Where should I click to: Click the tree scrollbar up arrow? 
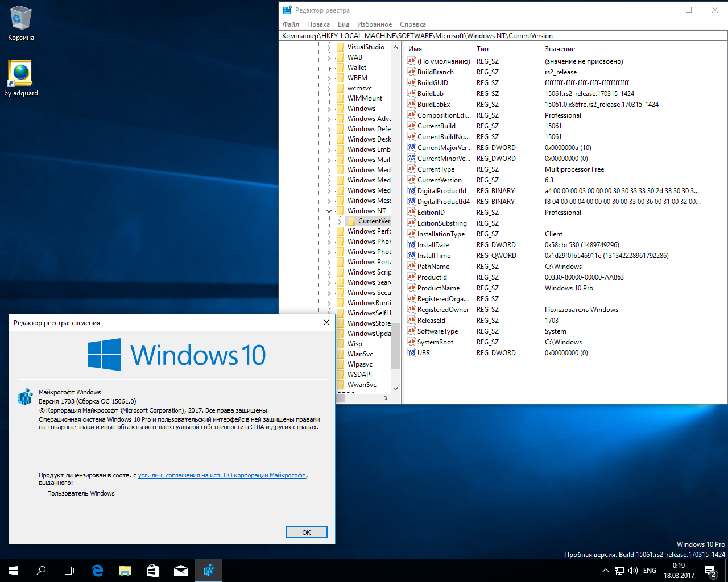pyautogui.click(x=395, y=48)
